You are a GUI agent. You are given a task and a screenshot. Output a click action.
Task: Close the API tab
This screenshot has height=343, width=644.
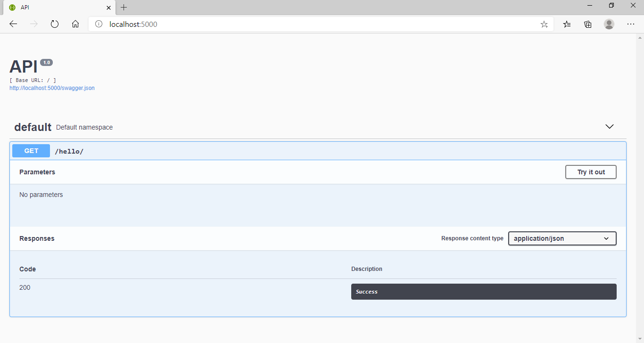(x=108, y=8)
